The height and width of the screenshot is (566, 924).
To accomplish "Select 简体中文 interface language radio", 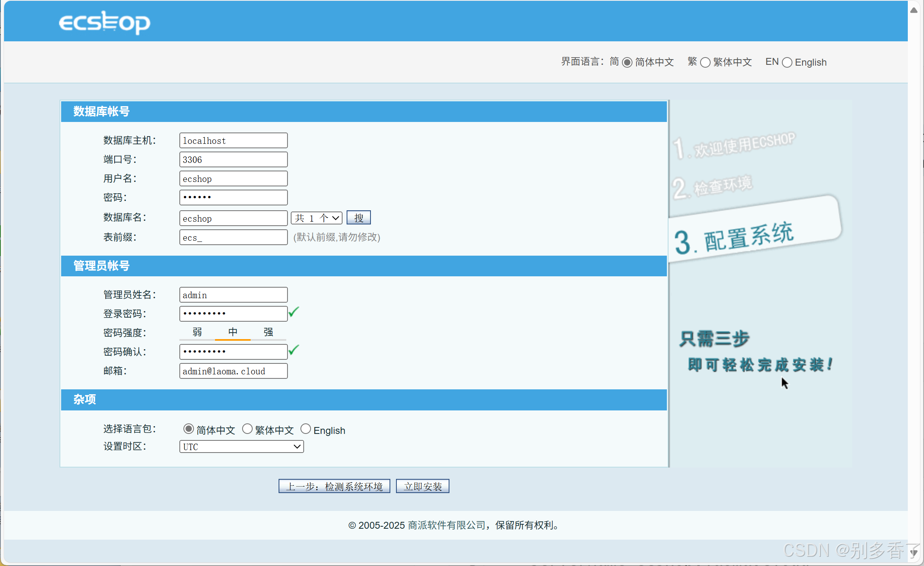I will click(x=627, y=62).
